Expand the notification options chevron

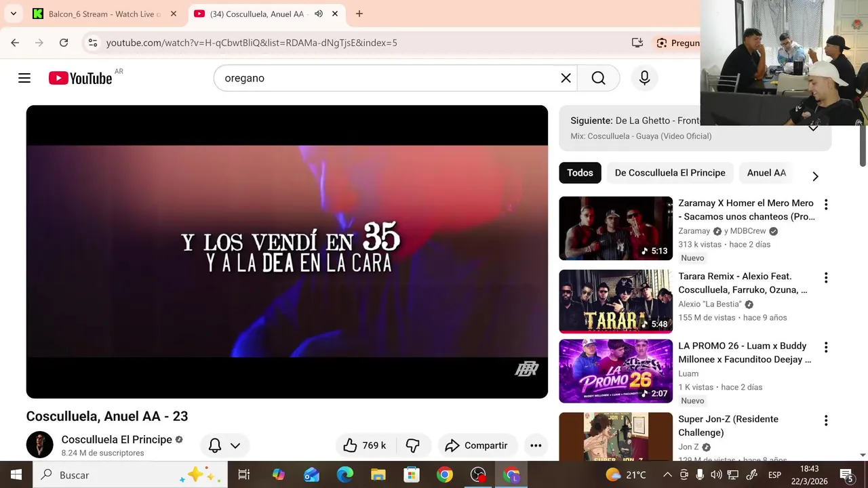pos(235,445)
